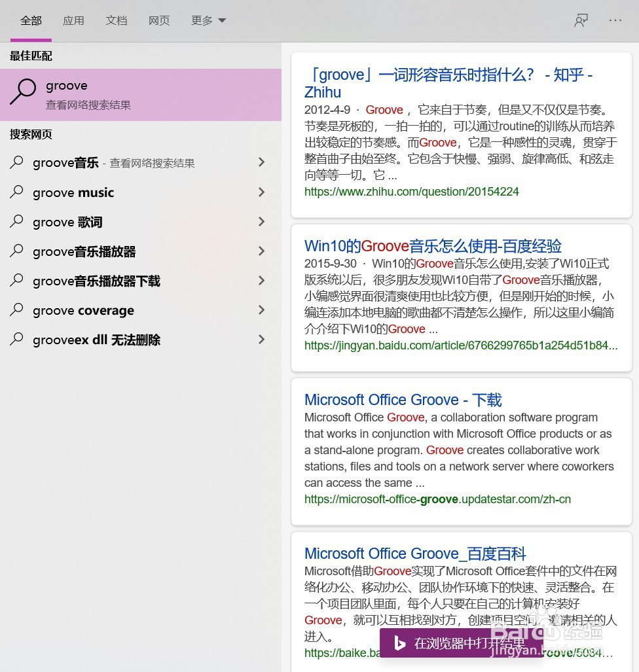Viewport: 639px width, 672px height.
Task: Select the groove coverage suggestion text
Action: click(x=83, y=311)
